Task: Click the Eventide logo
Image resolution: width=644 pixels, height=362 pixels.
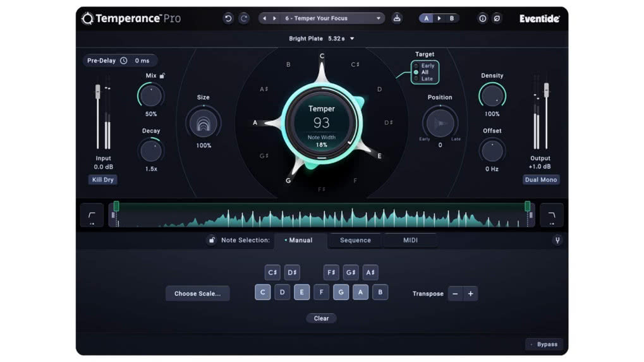Action: (539, 18)
